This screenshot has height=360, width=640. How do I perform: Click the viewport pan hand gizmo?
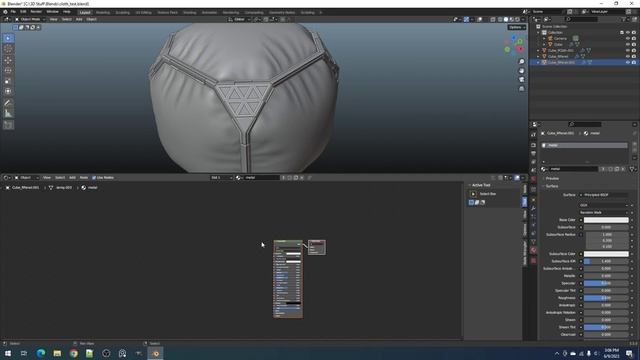(521, 71)
